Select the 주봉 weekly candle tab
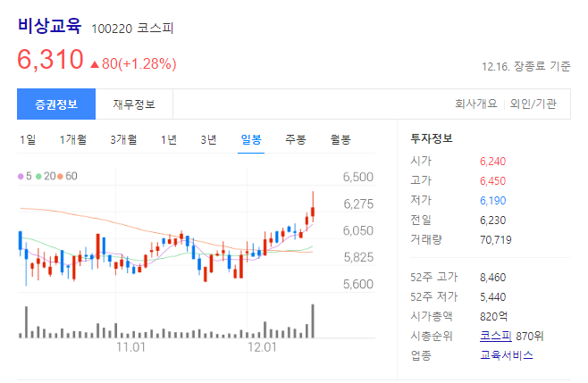The image size is (588, 383). (296, 140)
